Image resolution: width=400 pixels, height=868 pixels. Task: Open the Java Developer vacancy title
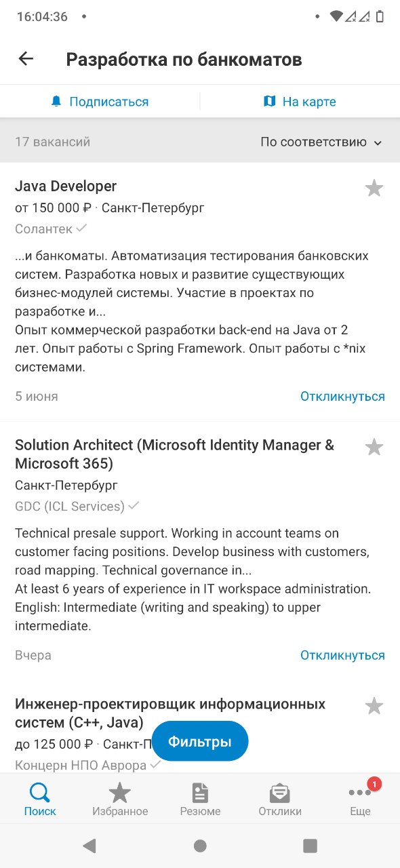pos(66,186)
